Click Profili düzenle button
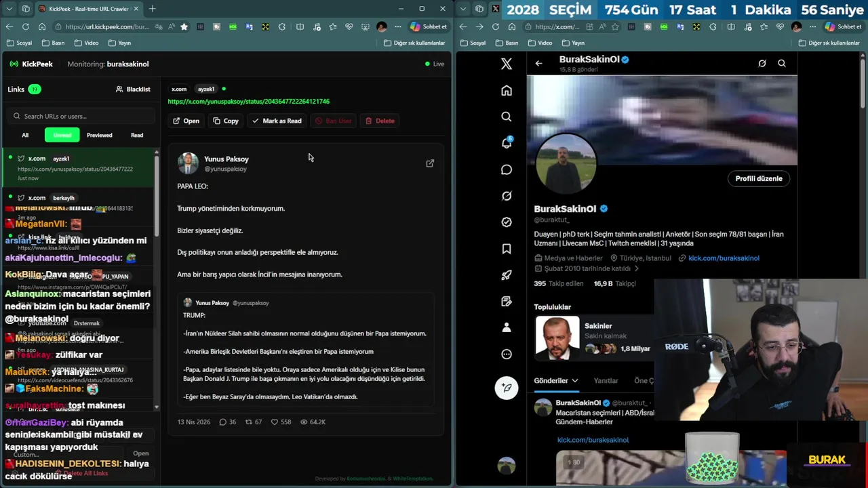Viewport: 868px width, 488px height. [759, 179]
